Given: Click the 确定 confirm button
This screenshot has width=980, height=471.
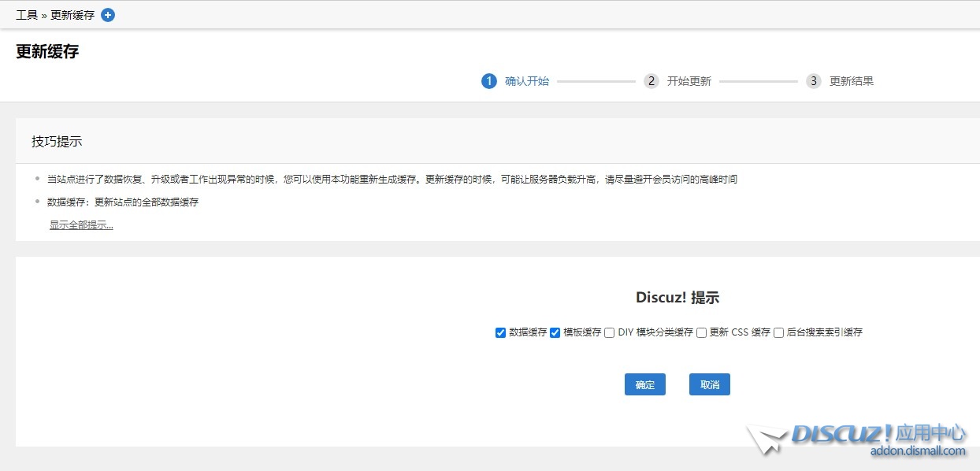Looking at the screenshot, I should pos(644,384).
